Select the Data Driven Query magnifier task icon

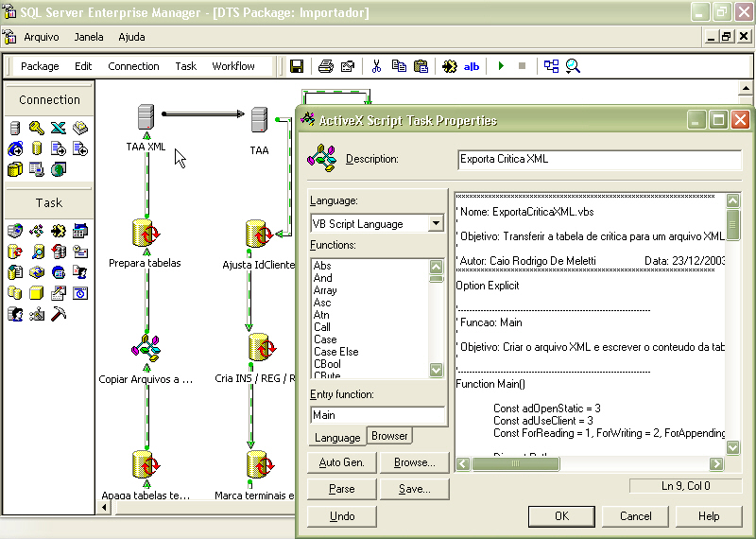click(37, 252)
